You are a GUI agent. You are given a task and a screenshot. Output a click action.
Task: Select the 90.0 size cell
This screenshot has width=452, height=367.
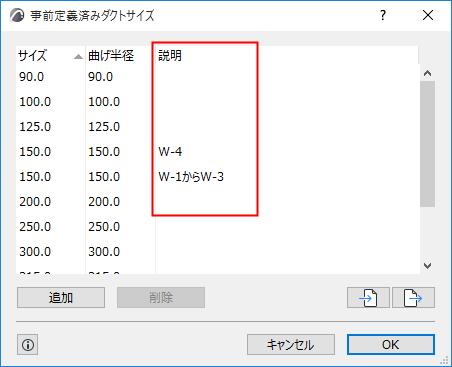tap(31, 77)
